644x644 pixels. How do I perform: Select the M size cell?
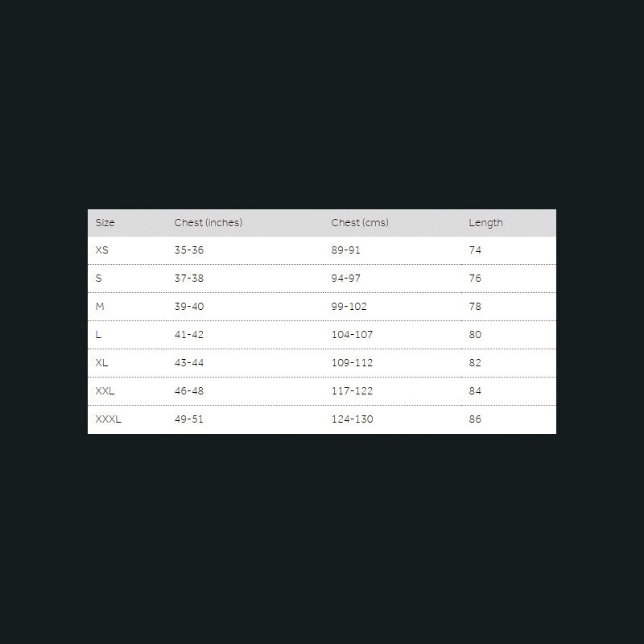click(100, 307)
